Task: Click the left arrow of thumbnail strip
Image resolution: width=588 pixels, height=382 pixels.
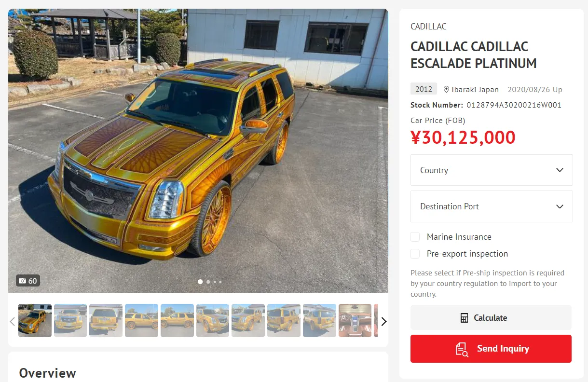Action: [13, 321]
